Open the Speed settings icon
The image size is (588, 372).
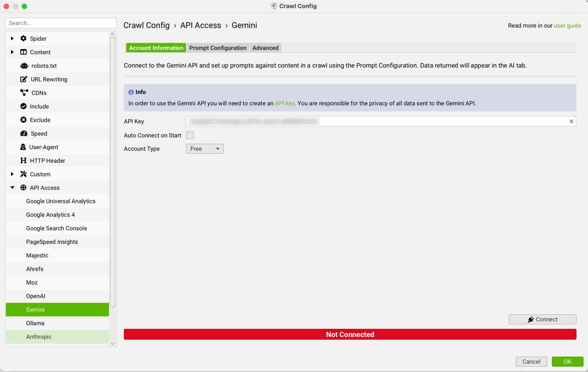coord(24,133)
